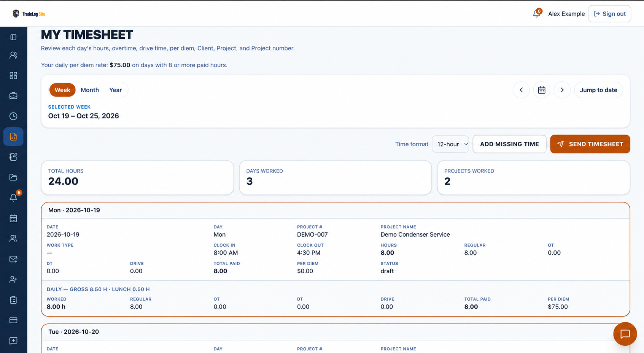Open the calendar date picker button

[542, 90]
